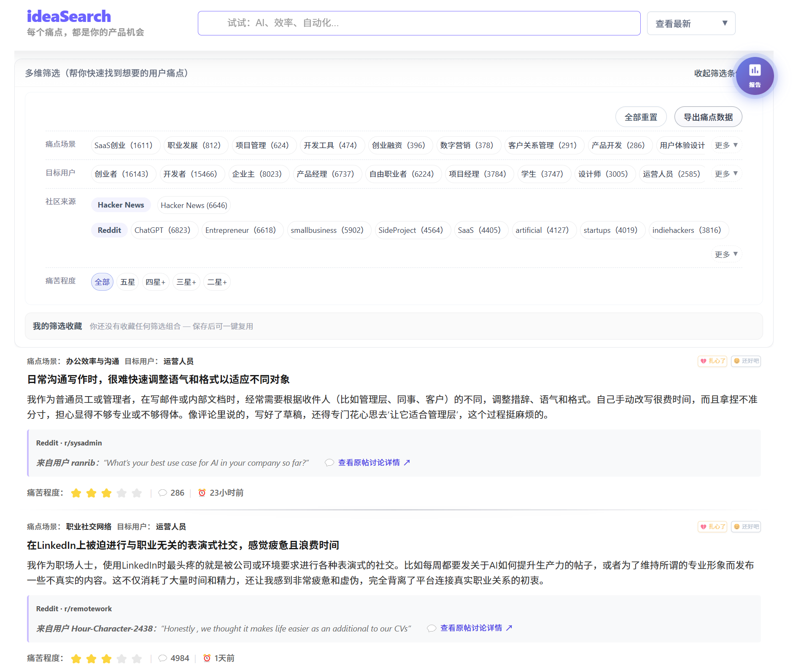Click the 导出痛点数据 export button

(x=708, y=117)
